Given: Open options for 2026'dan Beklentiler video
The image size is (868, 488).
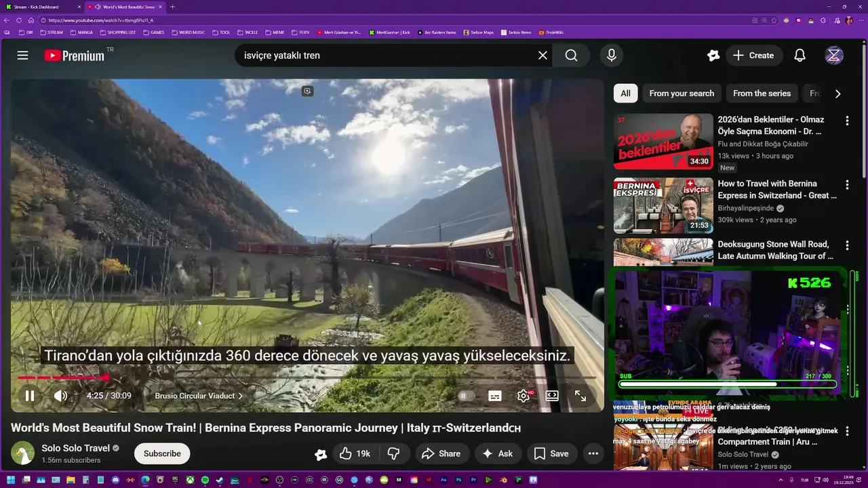Looking at the screenshot, I should point(847,121).
